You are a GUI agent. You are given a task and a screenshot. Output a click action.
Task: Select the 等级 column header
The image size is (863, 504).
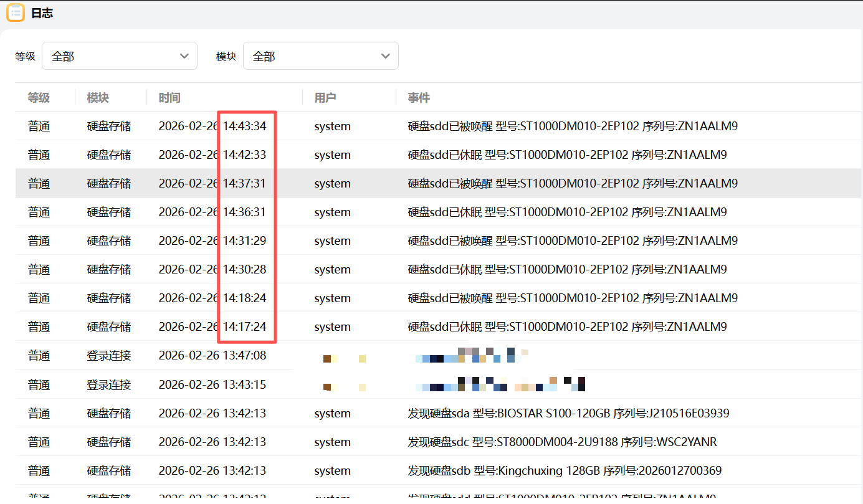(x=38, y=97)
